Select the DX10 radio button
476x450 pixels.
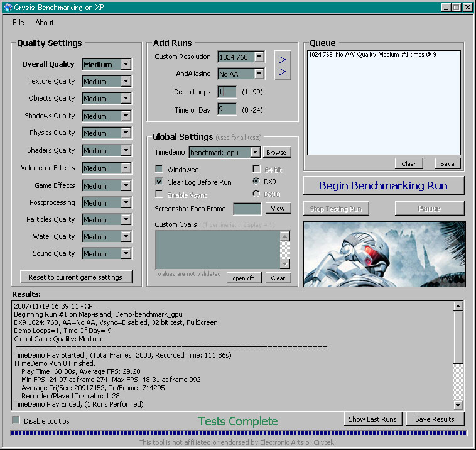click(256, 194)
